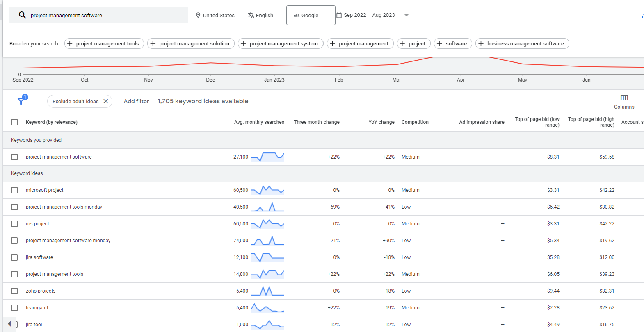Viewport: 644px width, 332px height.
Task: Check the ms project row checkbox
Action: point(14,224)
